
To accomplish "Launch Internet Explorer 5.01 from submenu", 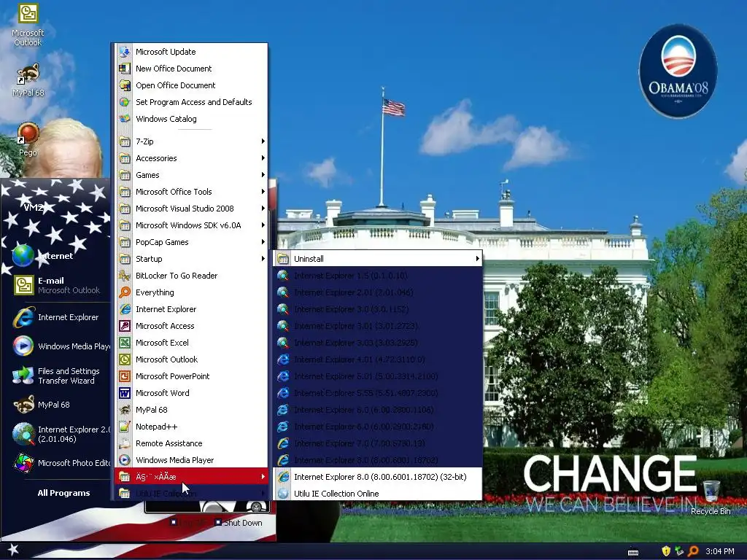I will tap(378, 376).
